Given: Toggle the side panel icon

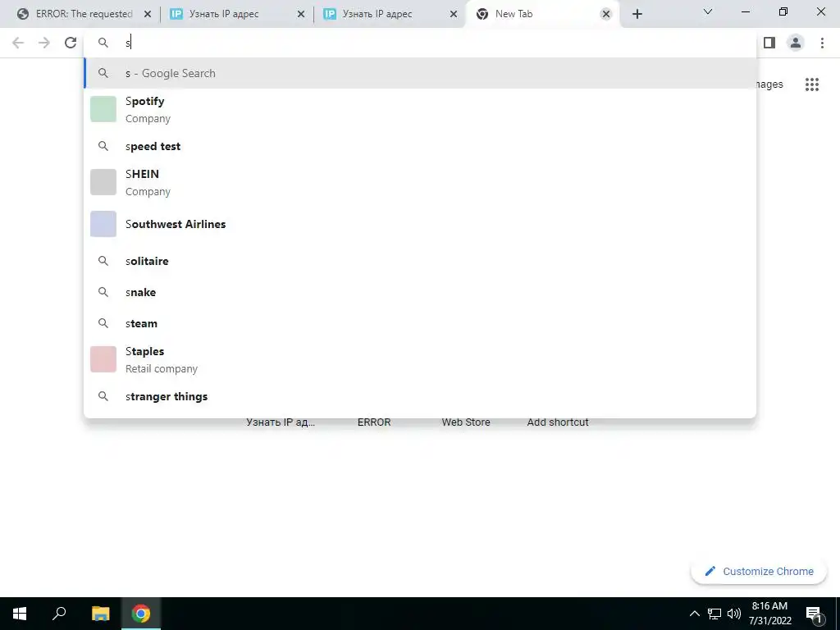Looking at the screenshot, I should (x=769, y=43).
